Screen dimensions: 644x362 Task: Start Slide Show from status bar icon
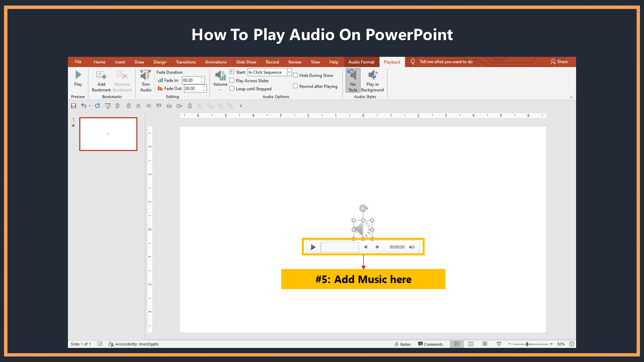(x=499, y=344)
